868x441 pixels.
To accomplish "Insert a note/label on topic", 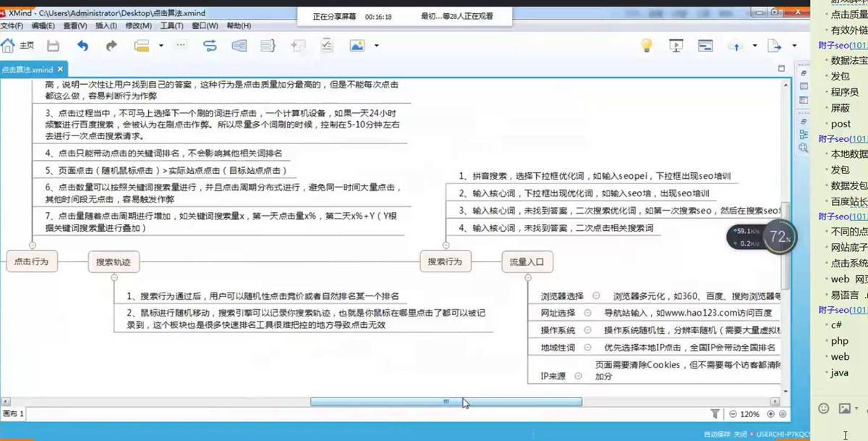I will 298,46.
